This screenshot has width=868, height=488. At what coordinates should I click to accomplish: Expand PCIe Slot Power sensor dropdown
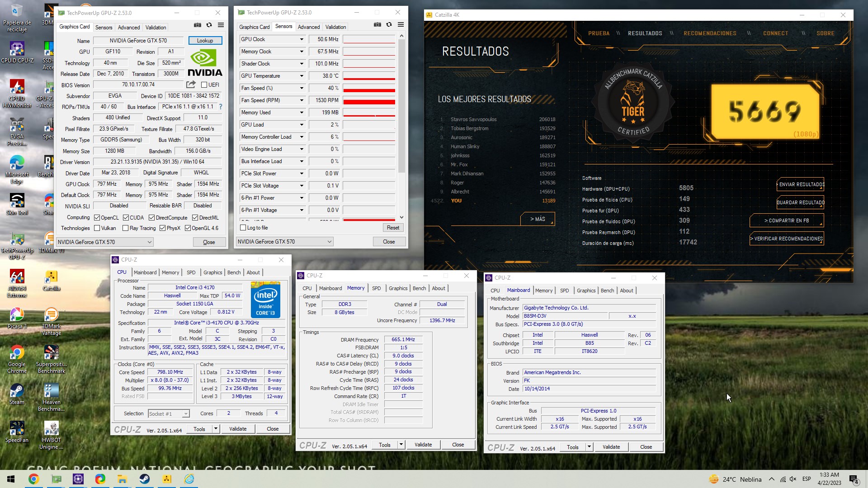point(302,174)
